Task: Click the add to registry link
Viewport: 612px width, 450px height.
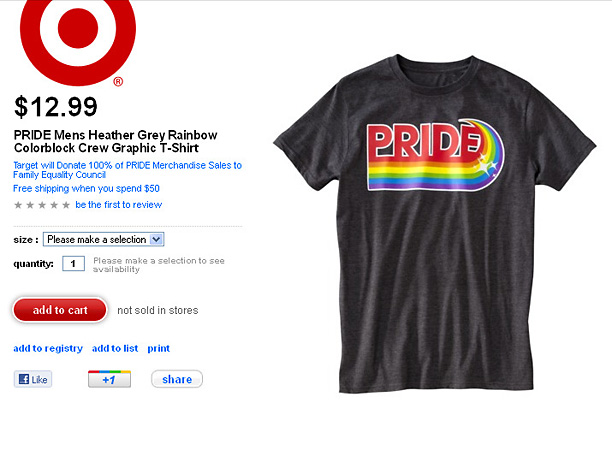Action: click(48, 348)
